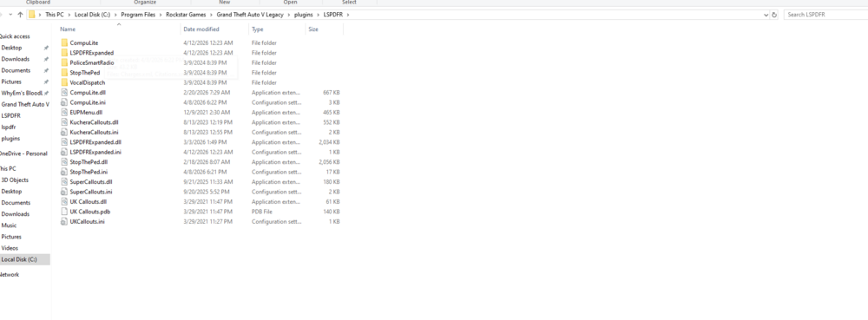
Task: Unpin Desktop from Quick access
Action: (46, 48)
